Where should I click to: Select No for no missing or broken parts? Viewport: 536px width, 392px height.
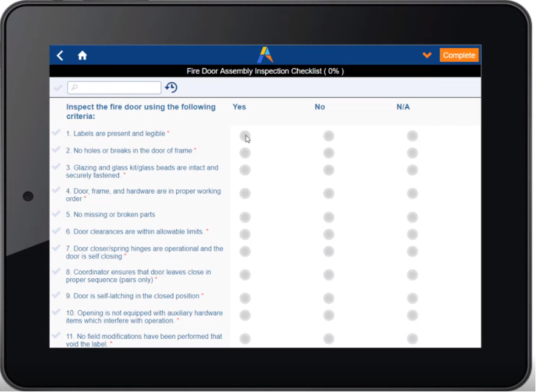click(x=329, y=217)
